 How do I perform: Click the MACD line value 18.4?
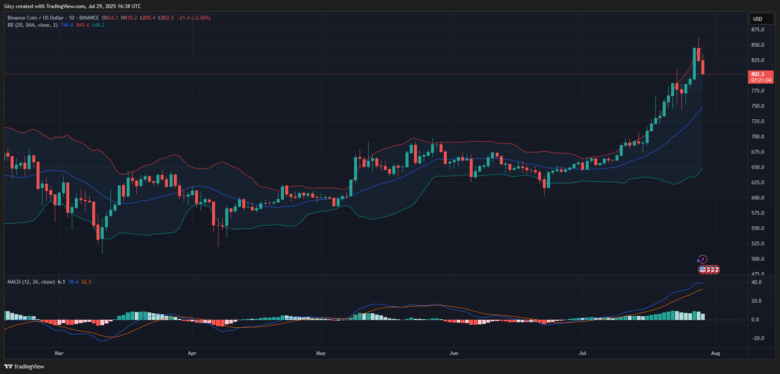coord(73,282)
